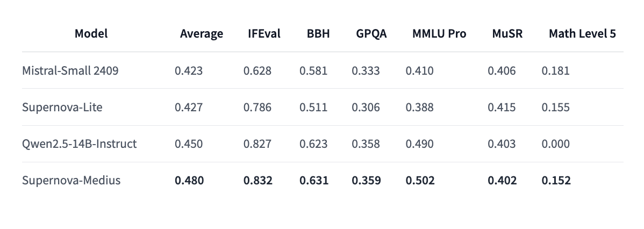644x229 pixels.
Task: Click Supernova-Lite MuSR score 0.415
Action: [x=502, y=107]
